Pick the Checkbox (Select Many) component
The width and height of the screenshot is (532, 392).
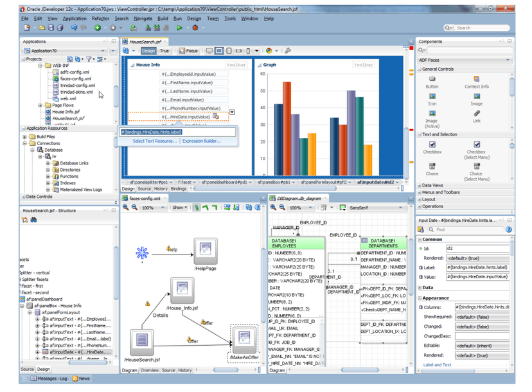[x=477, y=144]
